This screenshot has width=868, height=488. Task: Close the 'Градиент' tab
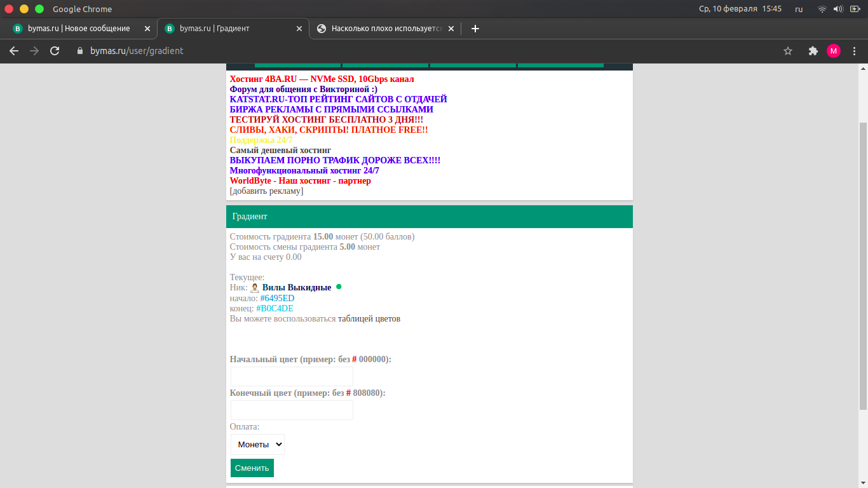(x=299, y=29)
